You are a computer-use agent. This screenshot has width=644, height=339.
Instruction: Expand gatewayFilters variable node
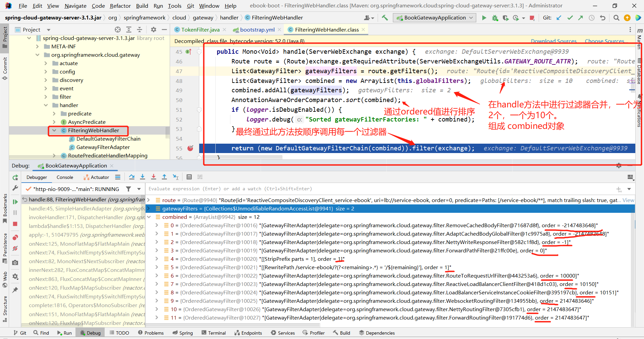(x=149, y=208)
